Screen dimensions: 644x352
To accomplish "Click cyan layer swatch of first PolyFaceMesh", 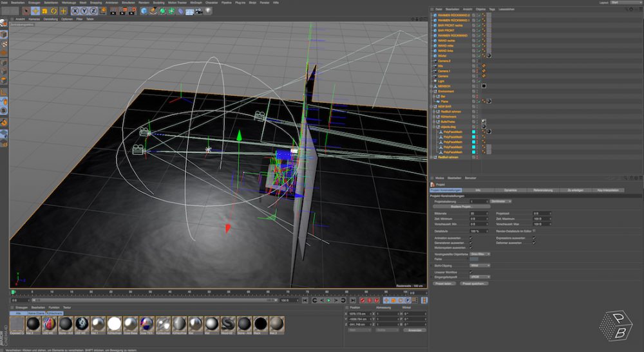I will pos(473,132).
